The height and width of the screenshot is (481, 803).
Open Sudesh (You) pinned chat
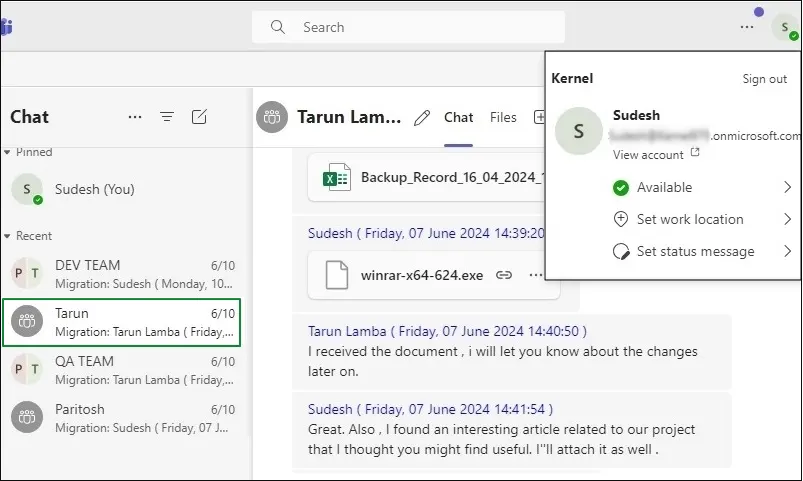pos(121,190)
